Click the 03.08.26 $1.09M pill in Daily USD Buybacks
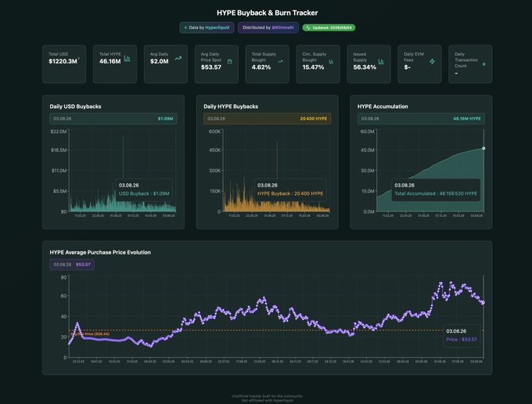 click(113, 118)
